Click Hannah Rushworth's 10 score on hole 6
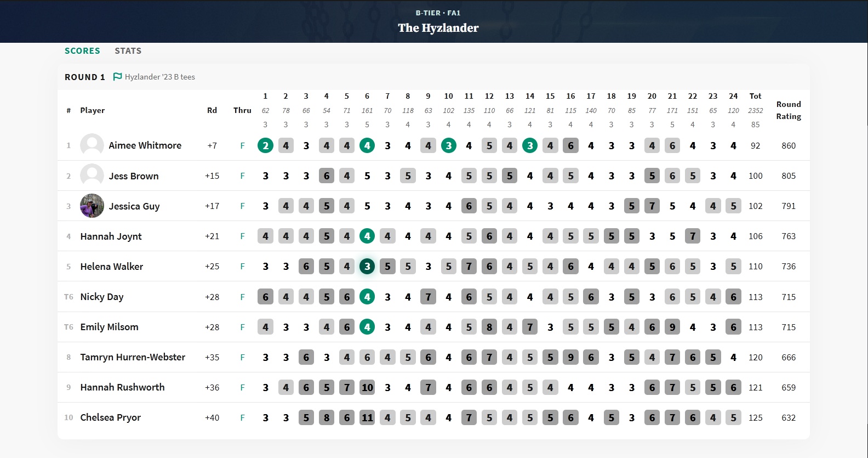 click(x=367, y=387)
